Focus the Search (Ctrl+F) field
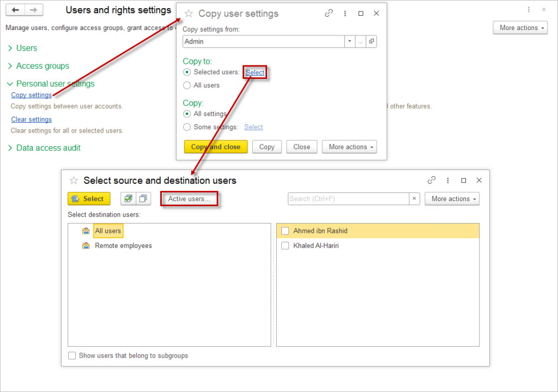The image size is (558, 392). click(348, 198)
